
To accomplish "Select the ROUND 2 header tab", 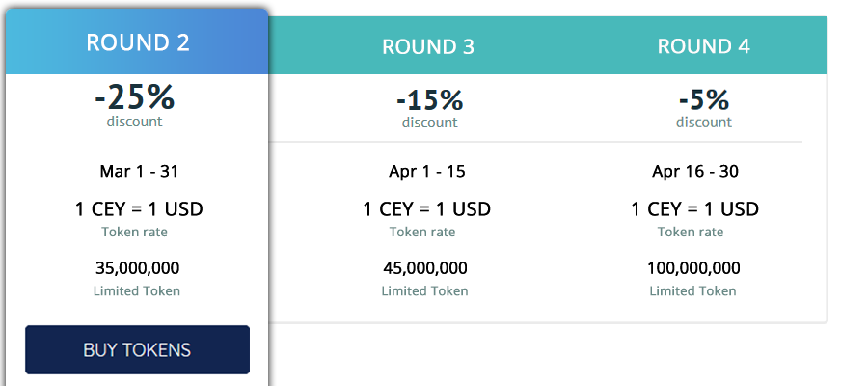I will pos(137,42).
